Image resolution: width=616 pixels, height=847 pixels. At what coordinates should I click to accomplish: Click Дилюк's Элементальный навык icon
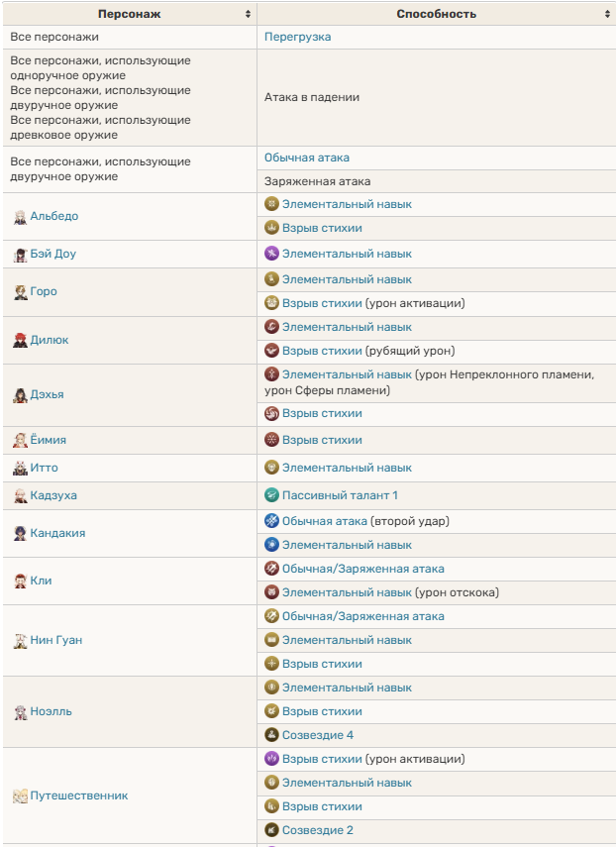[271, 327]
